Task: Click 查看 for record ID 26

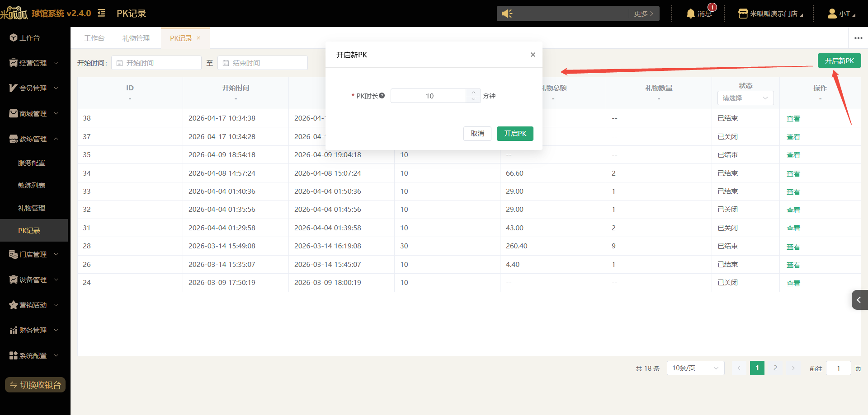Action: [x=793, y=265]
